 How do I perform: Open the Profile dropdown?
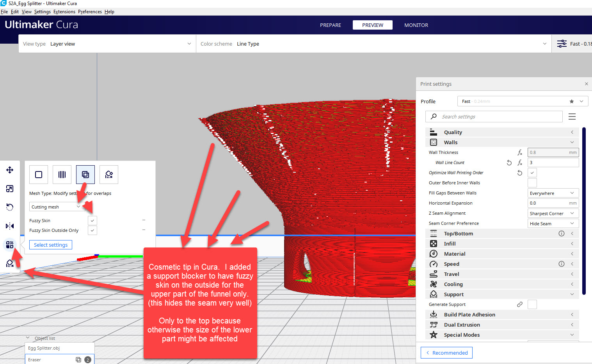pos(523,101)
